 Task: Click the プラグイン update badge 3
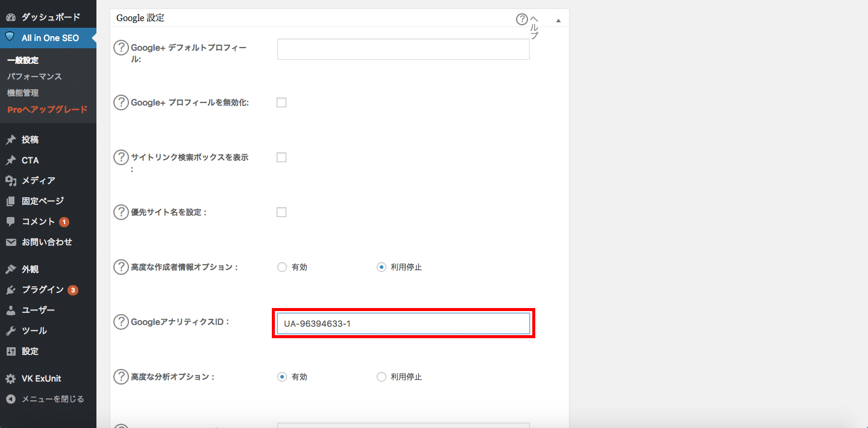click(x=73, y=291)
